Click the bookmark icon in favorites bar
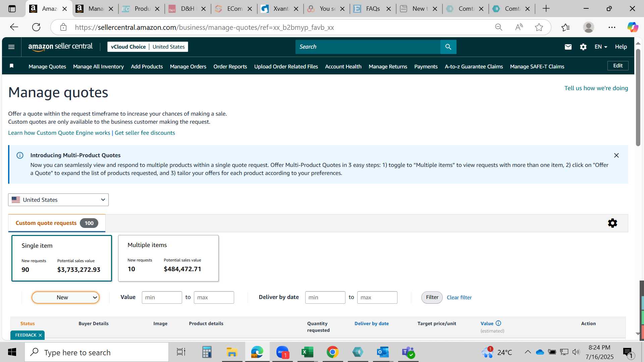This screenshot has height=362, width=644. [x=11, y=66]
